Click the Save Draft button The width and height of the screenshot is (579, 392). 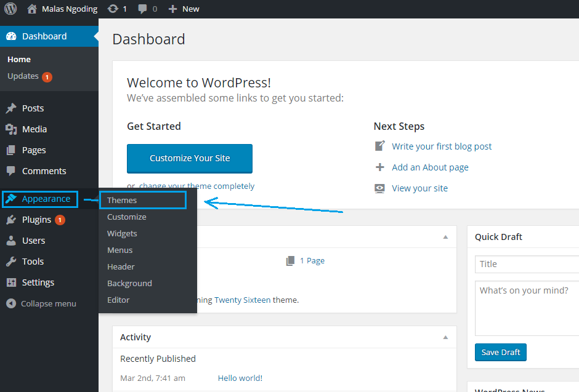pyautogui.click(x=500, y=352)
